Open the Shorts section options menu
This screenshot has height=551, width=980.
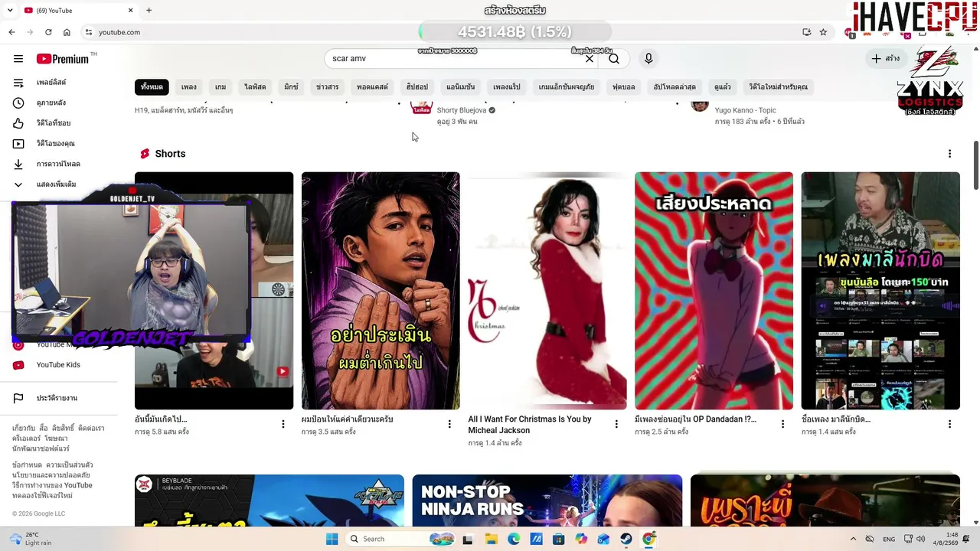pos(949,154)
